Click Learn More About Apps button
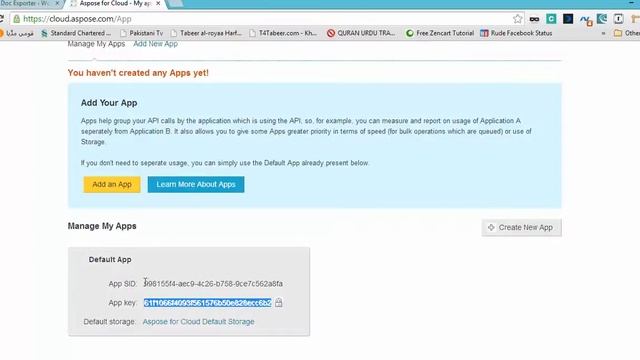Viewport: 640px width, 360px height. (196, 184)
